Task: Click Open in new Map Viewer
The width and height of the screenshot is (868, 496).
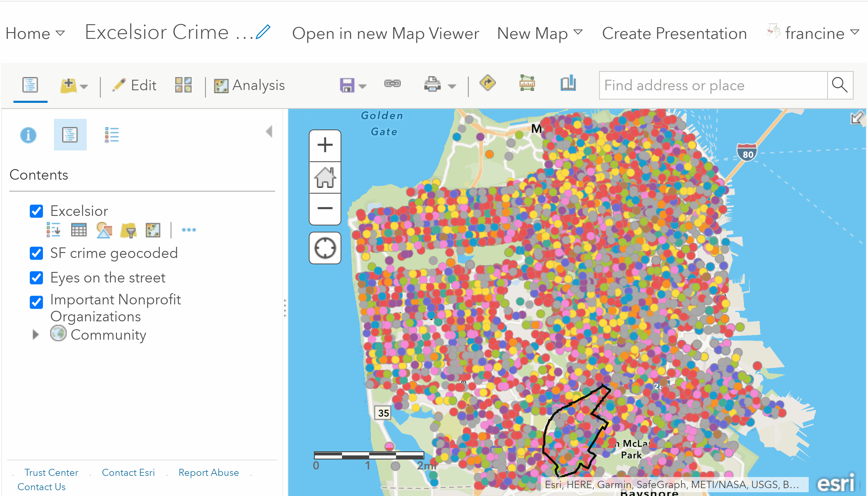Action: click(x=386, y=33)
